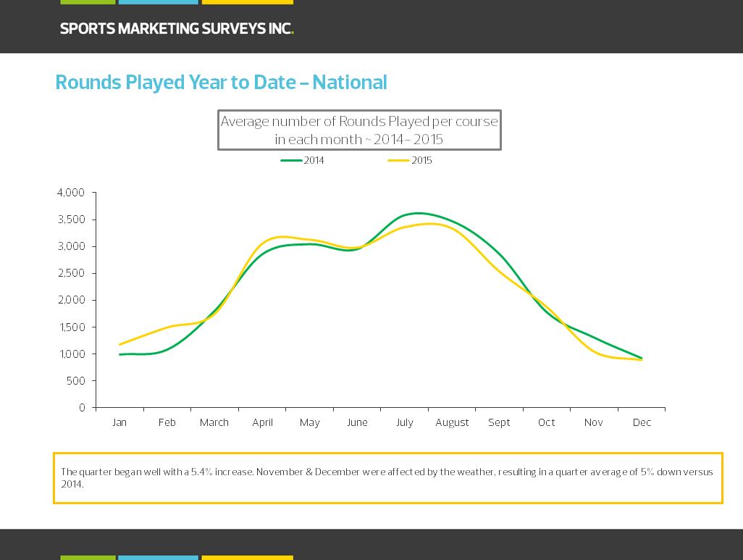The height and width of the screenshot is (560, 743).
Task: Select the 2,000 y-axis value label
Action: tap(71, 300)
